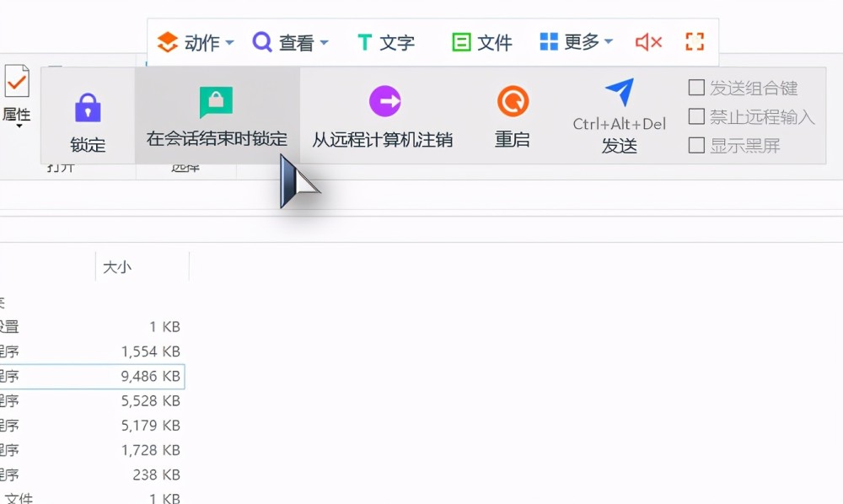This screenshot has width=843, height=504.
Task: Enable the 发送组合键 checkbox
Action: (x=696, y=88)
